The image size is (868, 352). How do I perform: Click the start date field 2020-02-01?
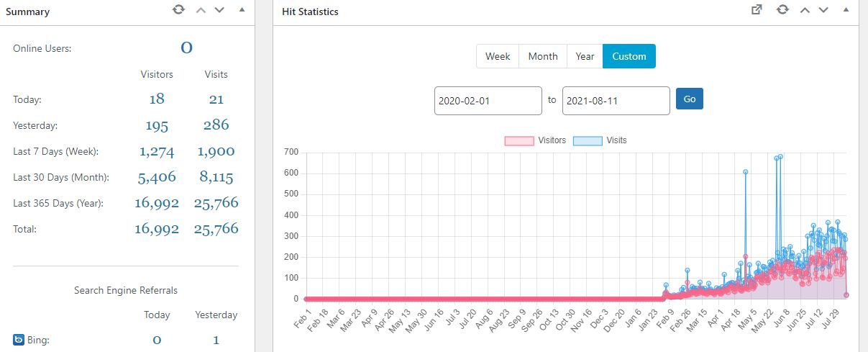tap(488, 101)
